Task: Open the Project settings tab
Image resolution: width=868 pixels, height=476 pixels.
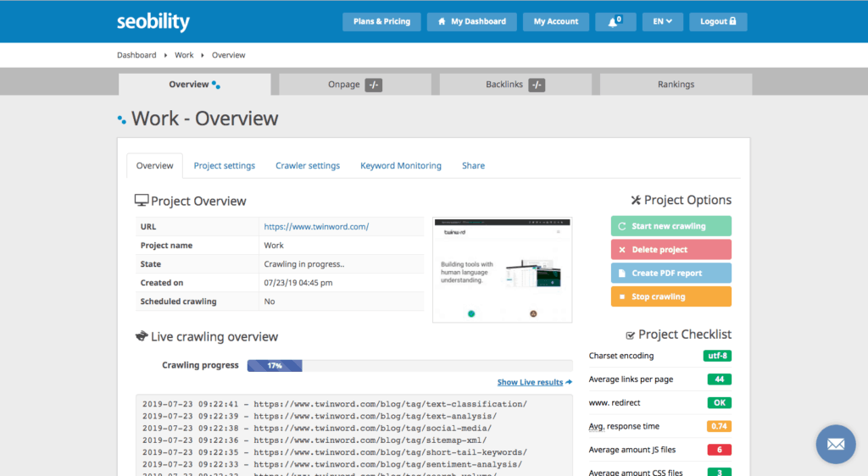Action: (224, 165)
